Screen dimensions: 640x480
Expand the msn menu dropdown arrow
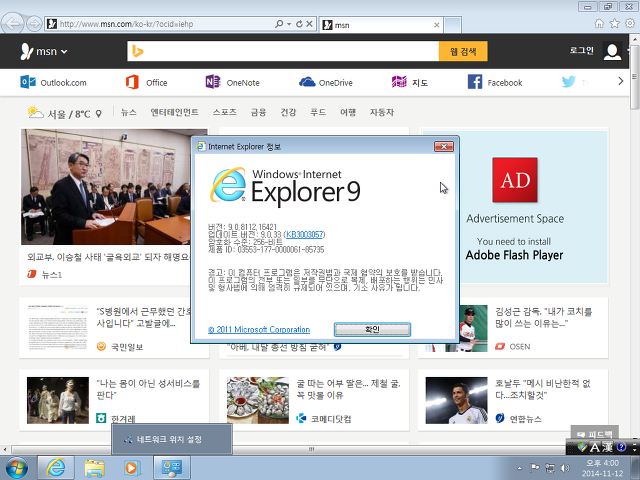pyautogui.click(x=64, y=52)
